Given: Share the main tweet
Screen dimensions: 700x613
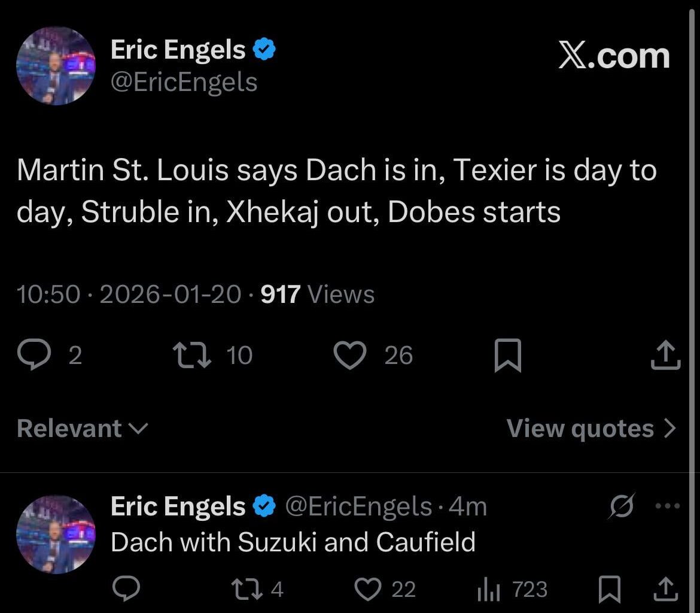Looking at the screenshot, I should point(665,354).
